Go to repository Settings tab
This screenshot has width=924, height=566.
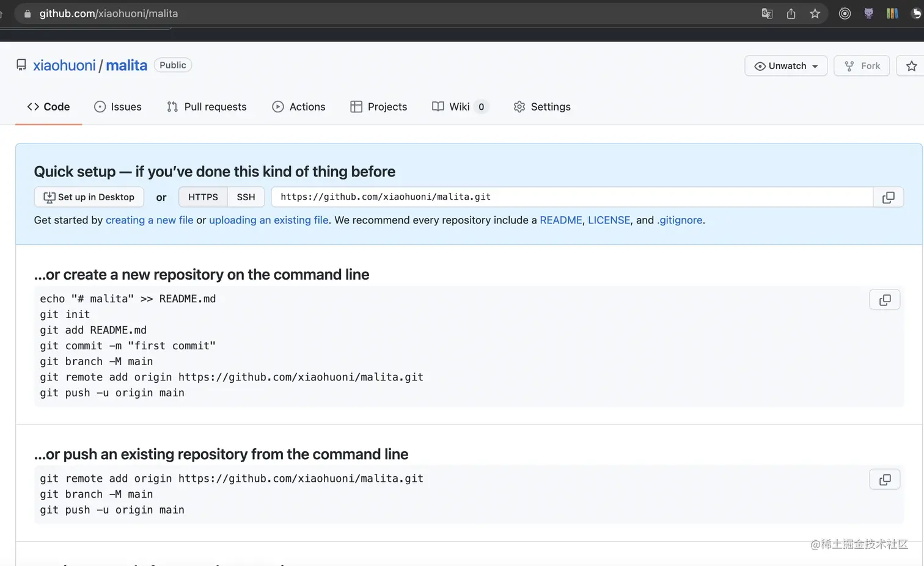click(542, 107)
